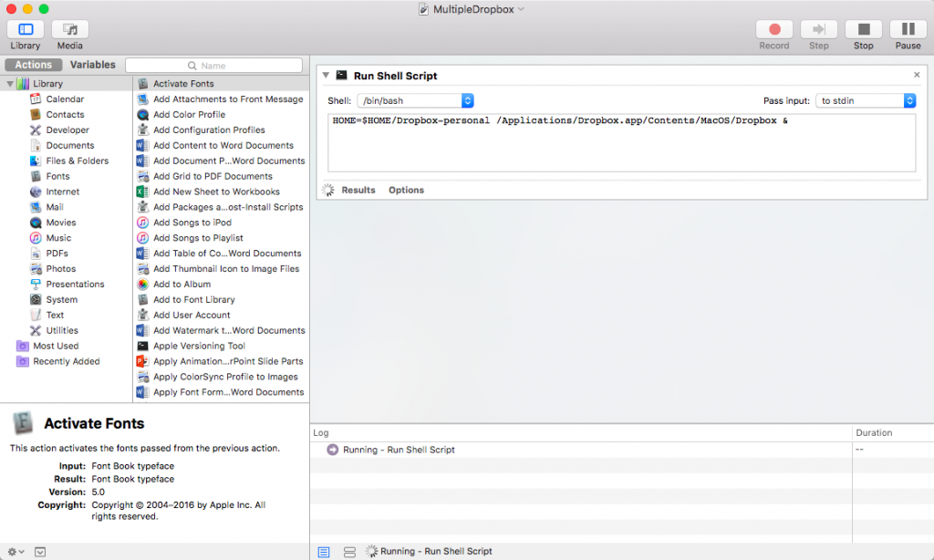Open the Most Used smart group
934x560 pixels.
coord(56,347)
